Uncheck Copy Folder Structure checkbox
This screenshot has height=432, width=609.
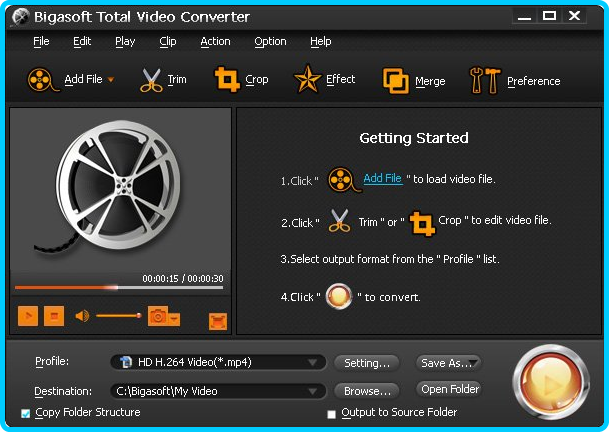point(26,414)
